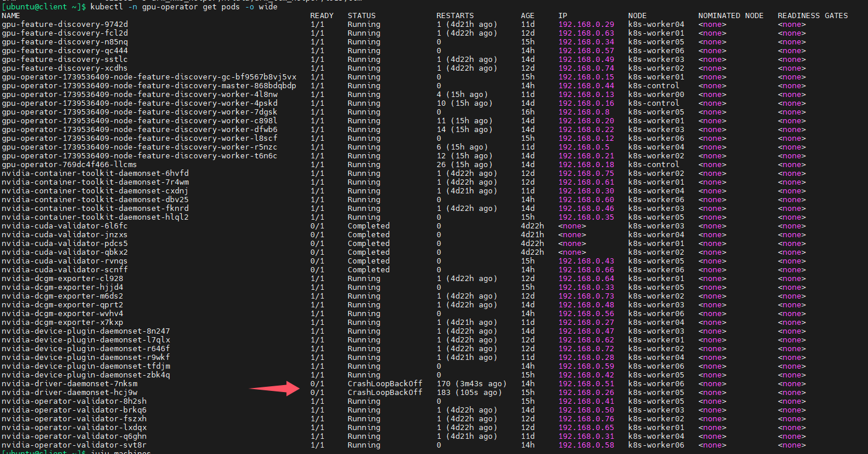Select pod nvidia-dcgm-exporter-cl928

point(62,278)
